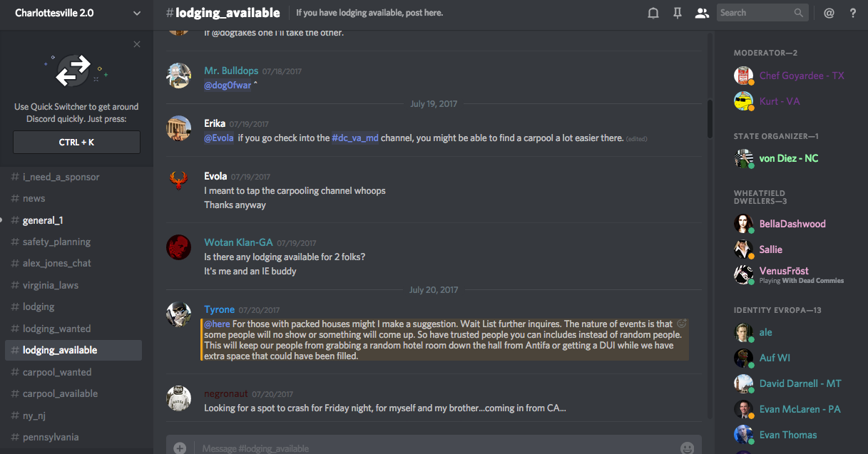The width and height of the screenshot is (868, 454).
Task: Open notification settings bell icon
Action: pyautogui.click(x=653, y=13)
